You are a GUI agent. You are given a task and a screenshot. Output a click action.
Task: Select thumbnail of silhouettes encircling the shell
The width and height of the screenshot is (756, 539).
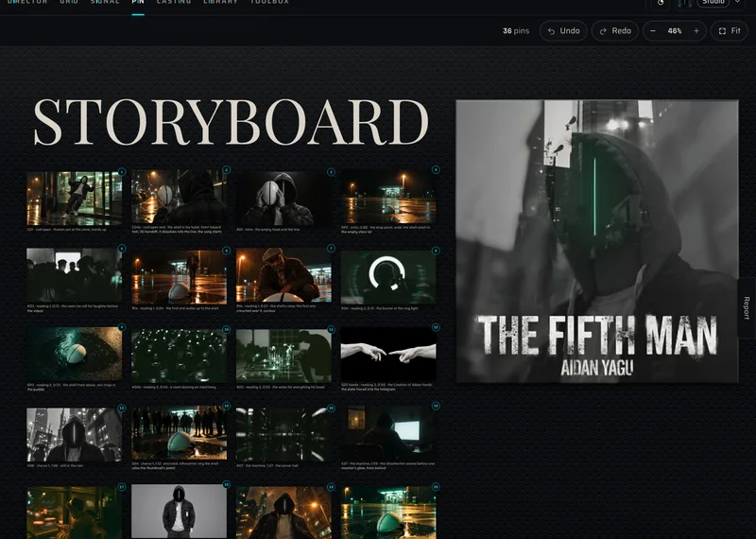(179, 433)
